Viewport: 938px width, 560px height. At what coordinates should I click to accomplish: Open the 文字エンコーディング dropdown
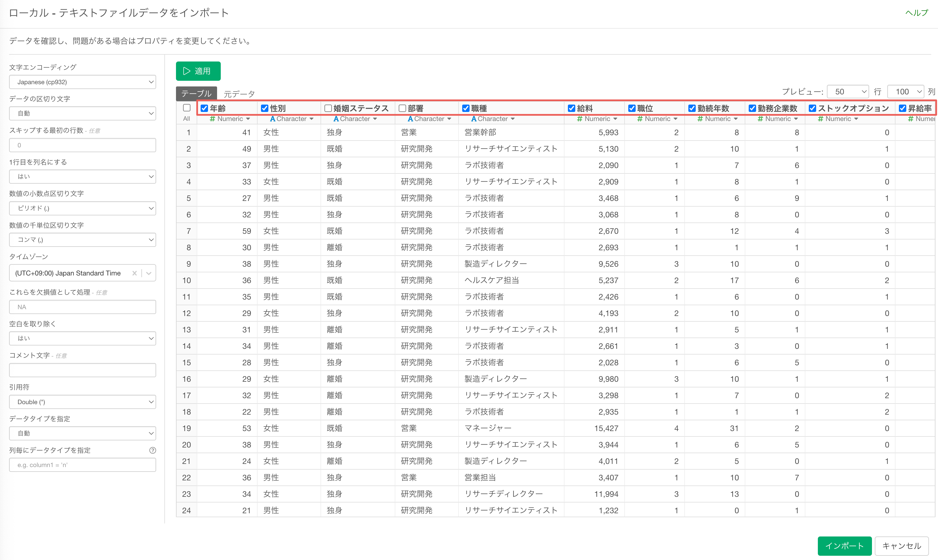tap(82, 82)
